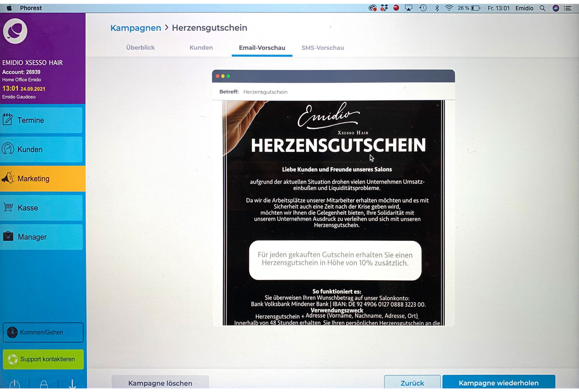Viewport: 579px width, 392px height.
Task: Launch Siri from the menu bar
Action: click(555, 8)
